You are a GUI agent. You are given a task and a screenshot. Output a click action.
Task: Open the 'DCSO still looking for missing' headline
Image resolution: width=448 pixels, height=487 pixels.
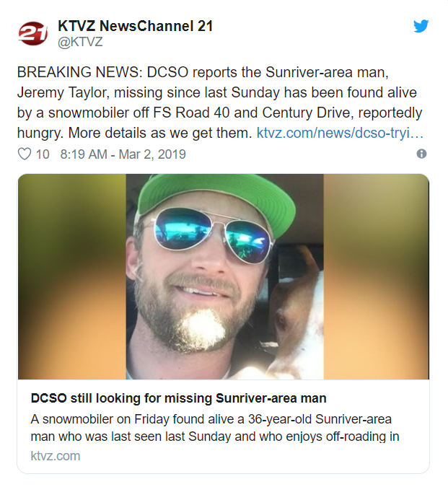pyautogui.click(x=178, y=398)
